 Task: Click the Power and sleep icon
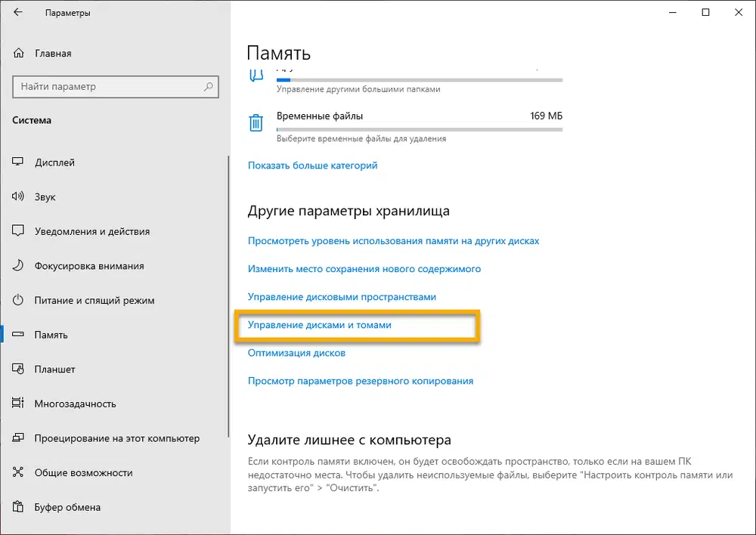tap(19, 301)
